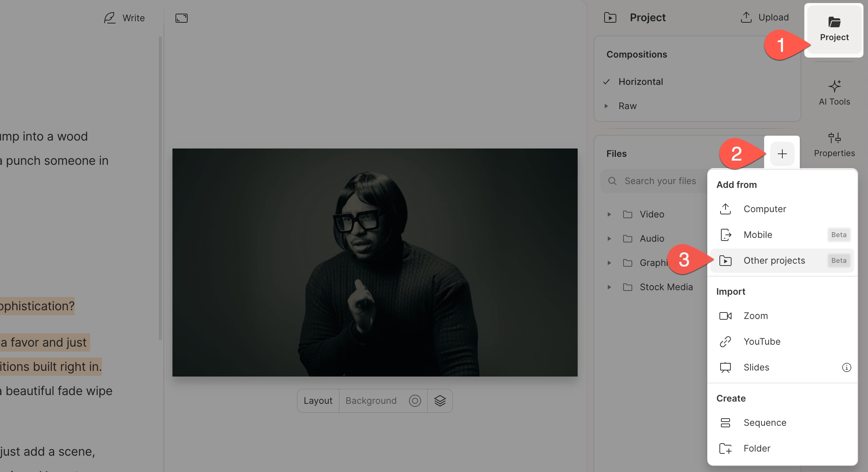Create a new Folder
The image size is (868, 472).
pos(757,448)
